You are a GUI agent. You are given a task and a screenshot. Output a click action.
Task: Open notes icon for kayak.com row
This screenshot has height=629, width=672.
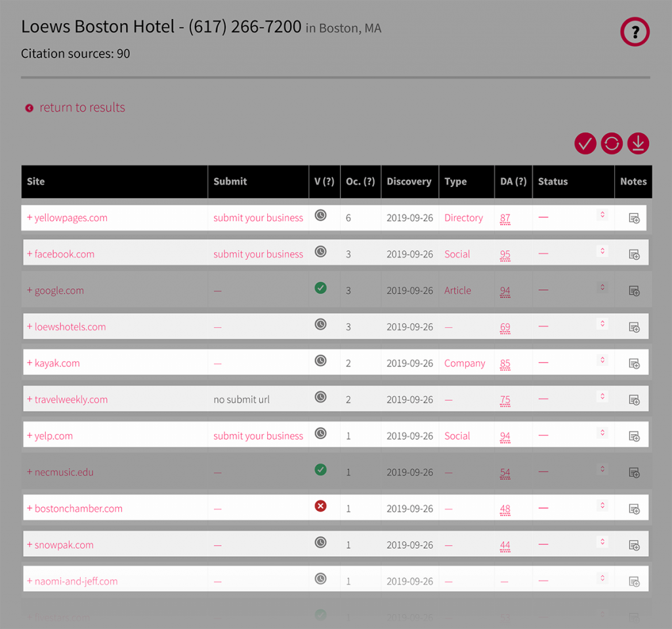(634, 363)
